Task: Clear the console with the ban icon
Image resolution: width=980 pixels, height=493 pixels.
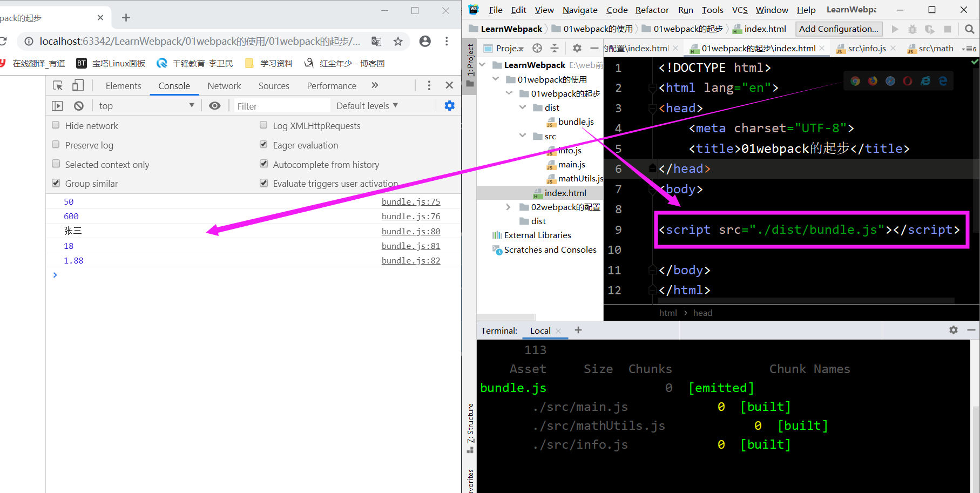Action: pos(79,106)
